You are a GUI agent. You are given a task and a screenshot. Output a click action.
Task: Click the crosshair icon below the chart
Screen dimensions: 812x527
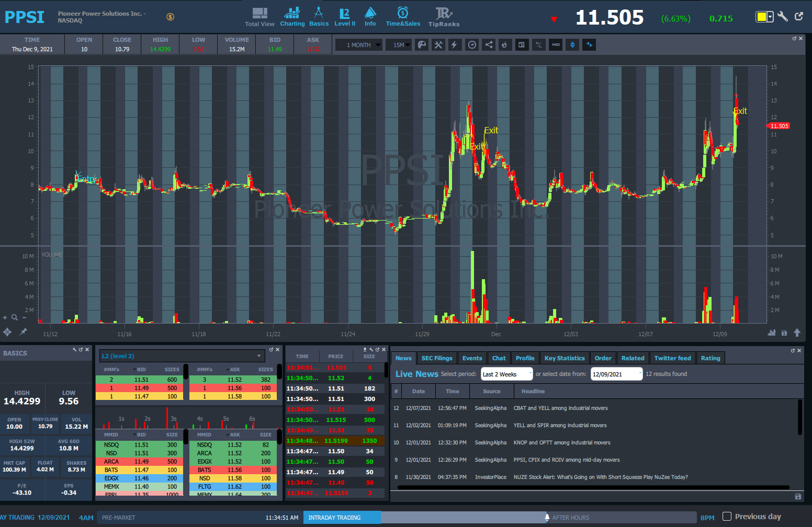pos(7,332)
